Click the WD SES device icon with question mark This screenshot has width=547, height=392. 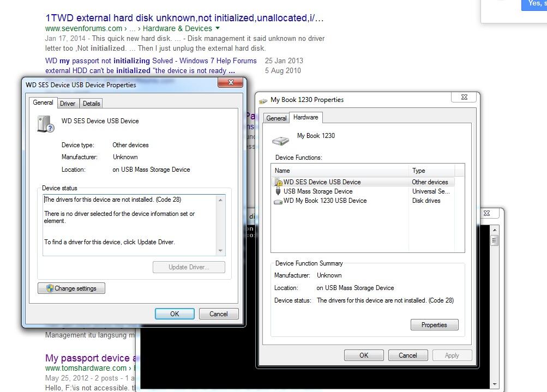(x=46, y=124)
